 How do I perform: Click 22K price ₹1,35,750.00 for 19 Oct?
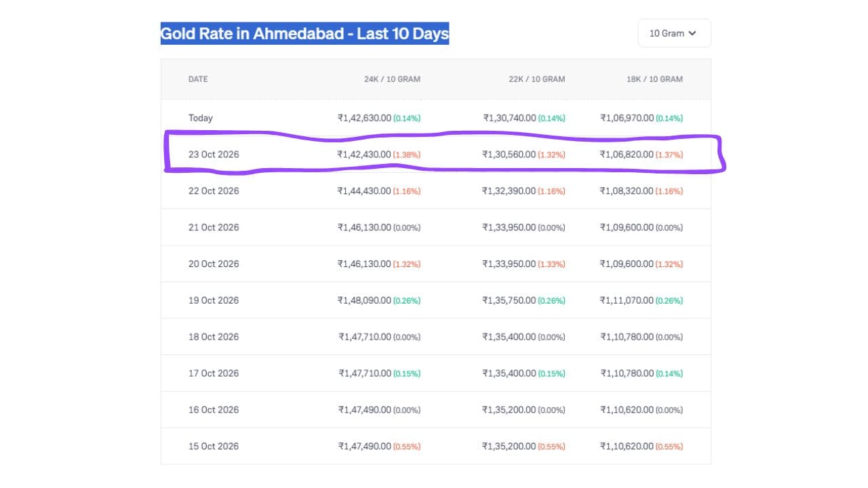[509, 300]
